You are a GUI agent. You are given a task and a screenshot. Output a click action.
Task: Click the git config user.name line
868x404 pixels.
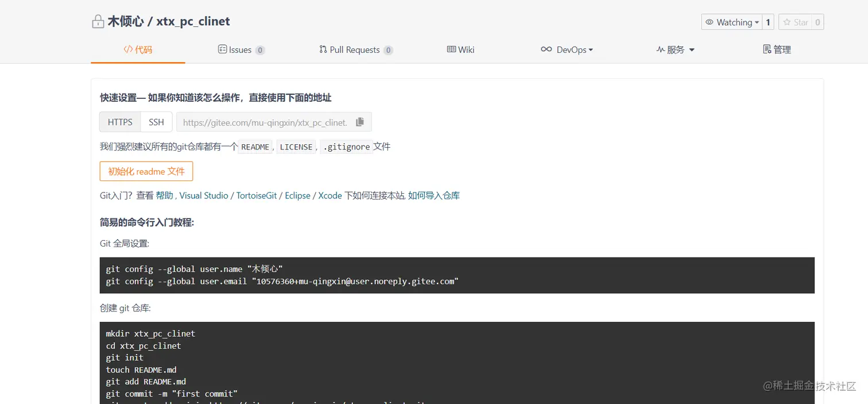[x=195, y=269]
